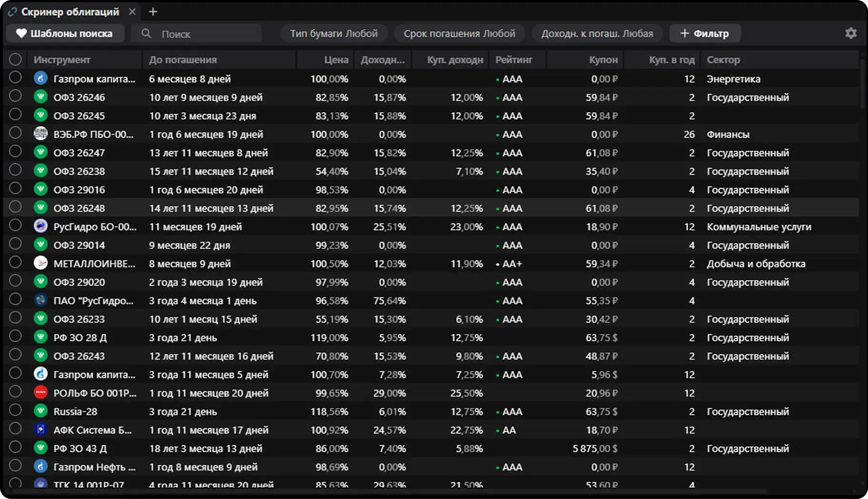Viewport: 868px width, 499px height.
Task: Sort by Доходн... column header
Action: click(x=383, y=60)
